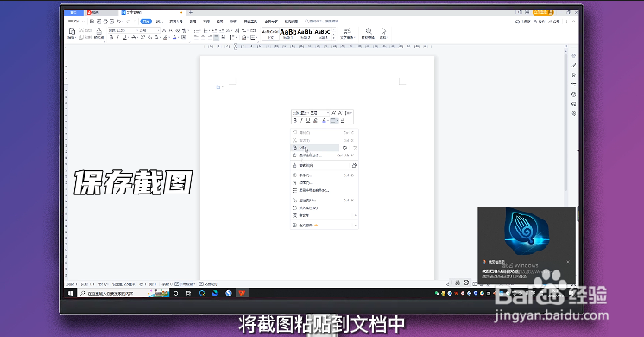Image resolution: width=644 pixels, height=337 pixels.
Task: Click the Bullet list icon in the ribbon
Action: pyautogui.click(x=196, y=30)
